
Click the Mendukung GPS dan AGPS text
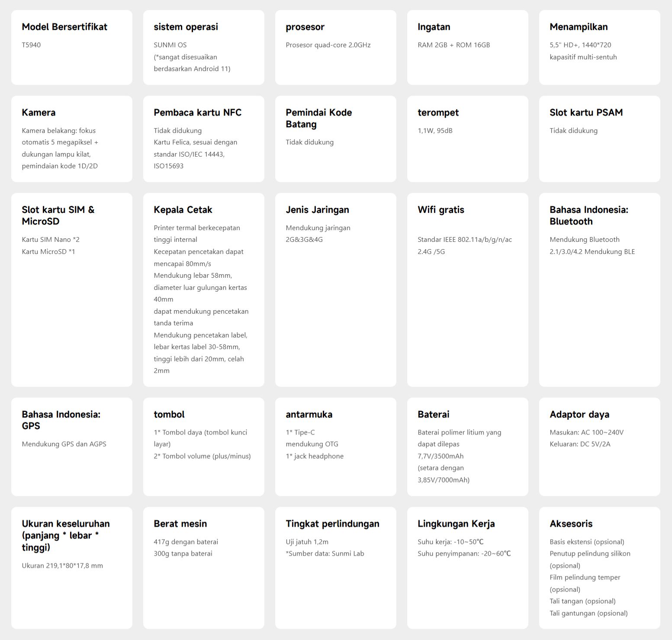pyautogui.click(x=64, y=444)
